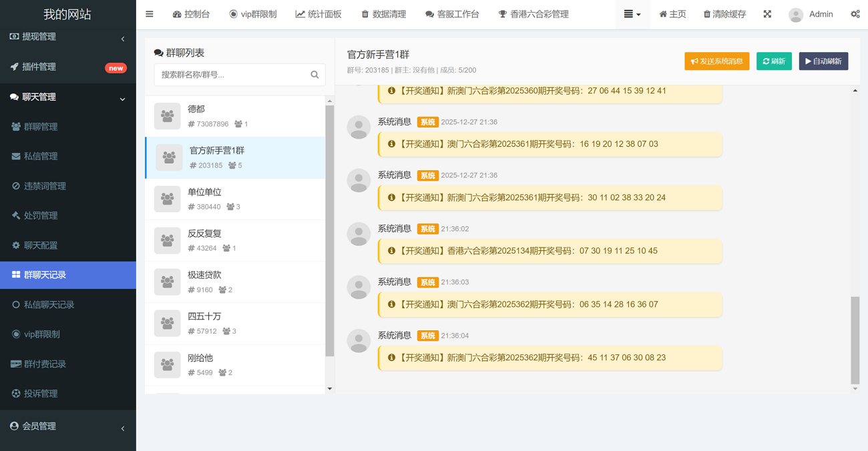
Task: Click the 主页 home icon
Action: [x=663, y=14]
